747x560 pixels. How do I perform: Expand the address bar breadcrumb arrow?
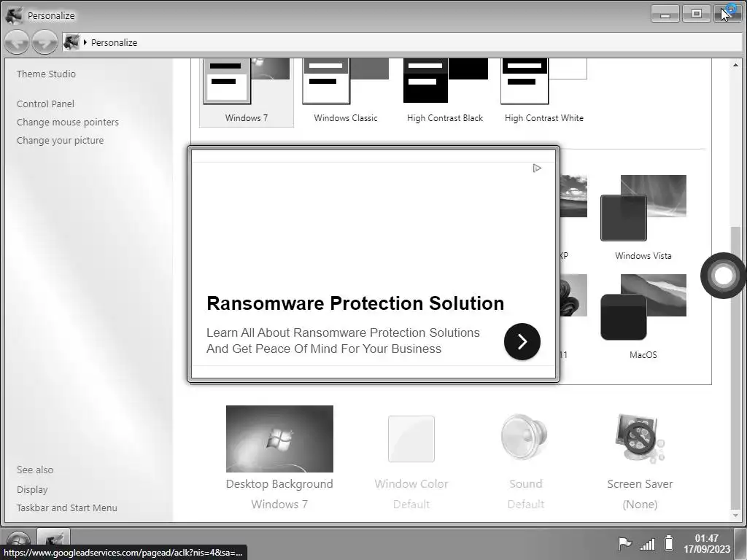[85, 42]
